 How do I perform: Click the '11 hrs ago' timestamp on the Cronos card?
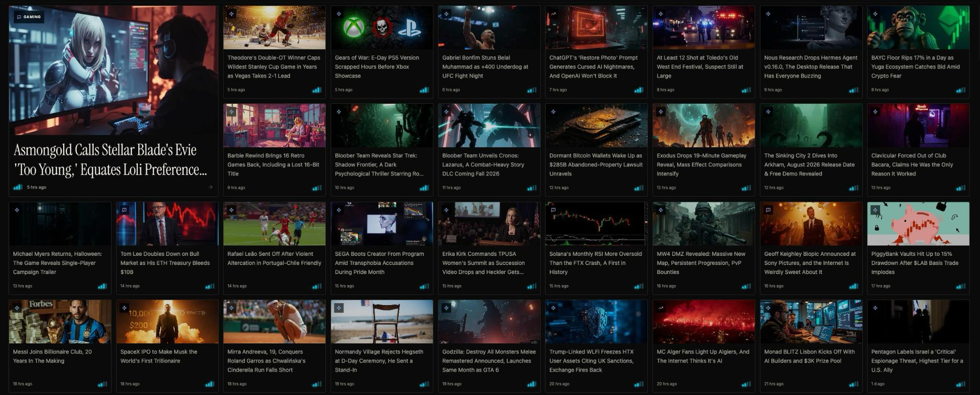(x=451, y=188)
